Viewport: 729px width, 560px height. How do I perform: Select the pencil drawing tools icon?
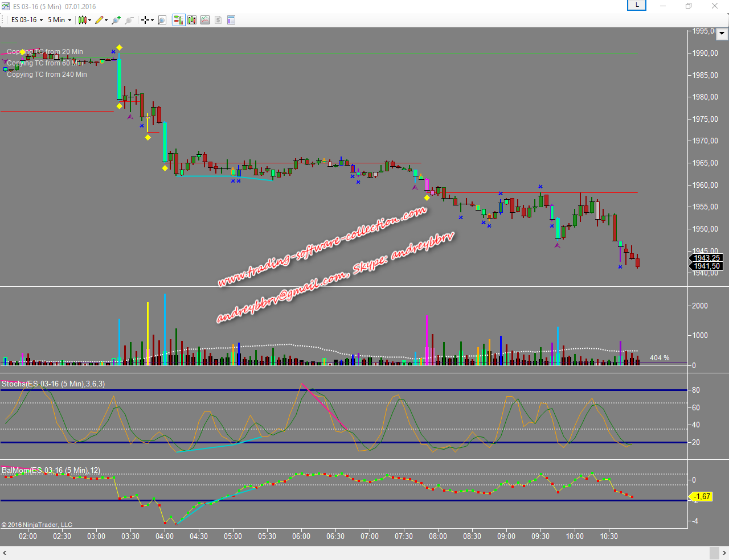[99, 20]
